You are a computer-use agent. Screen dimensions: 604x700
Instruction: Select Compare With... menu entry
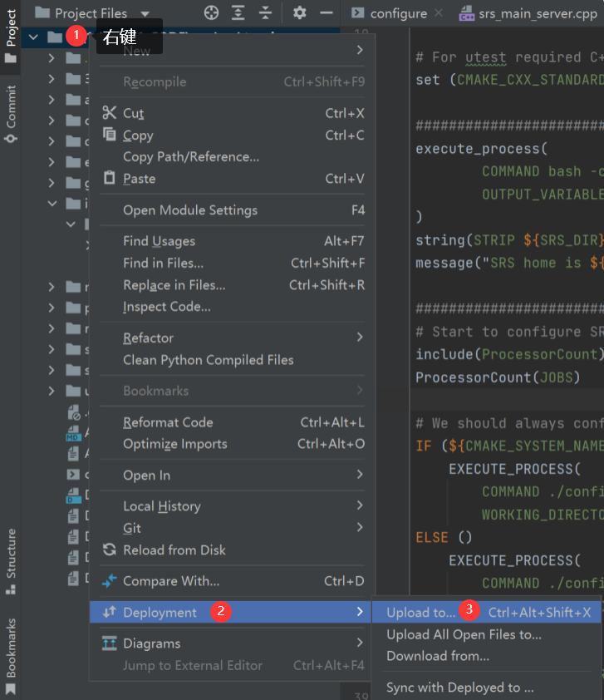coord(171,581)
